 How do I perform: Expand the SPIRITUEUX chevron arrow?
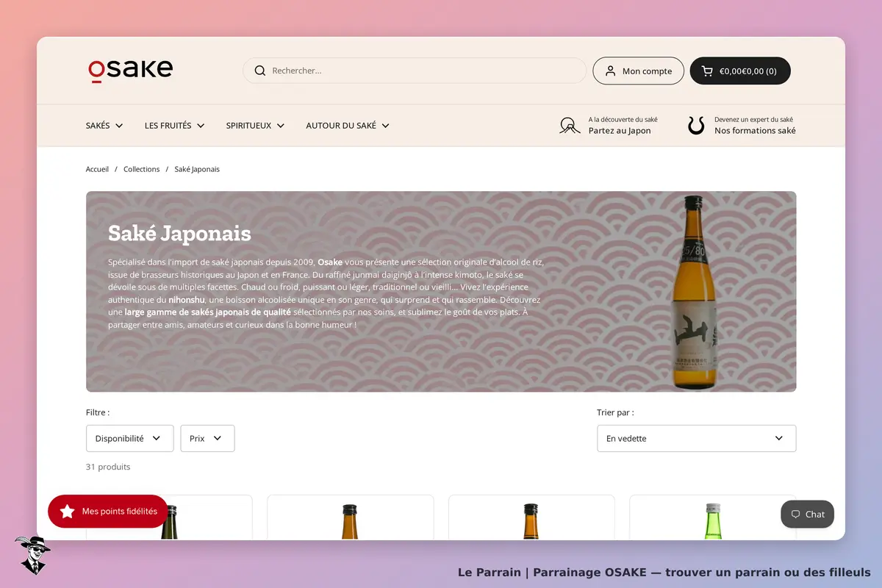click(280, 126)
